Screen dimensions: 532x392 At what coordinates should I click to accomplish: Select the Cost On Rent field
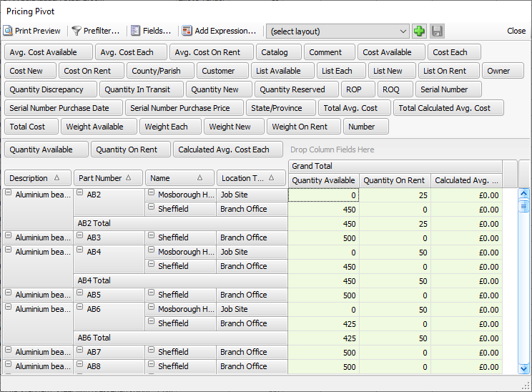(x=92, y=71)
